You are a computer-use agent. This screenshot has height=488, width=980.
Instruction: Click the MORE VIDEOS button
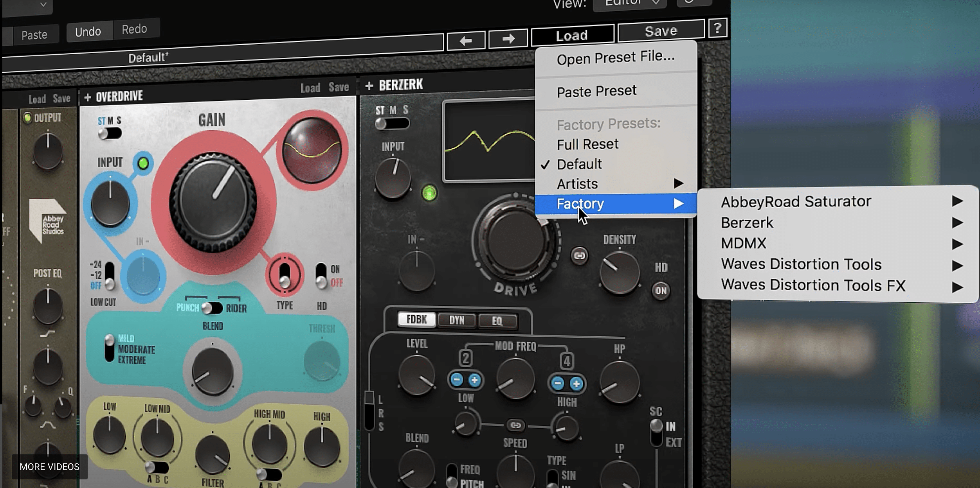click(49, 466)
